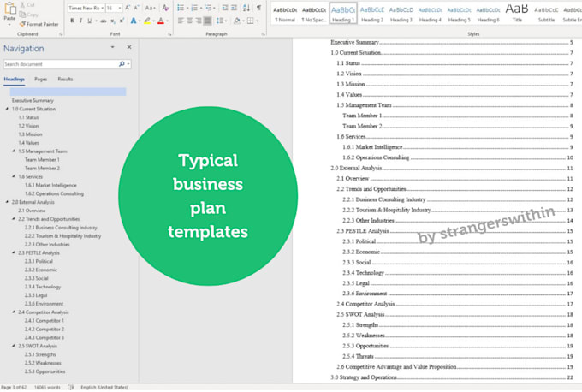The height and width of the screenshot is (392, 582).
Task: Clear all formatting with the eraser A icon
Action: [x=165, y=8]
